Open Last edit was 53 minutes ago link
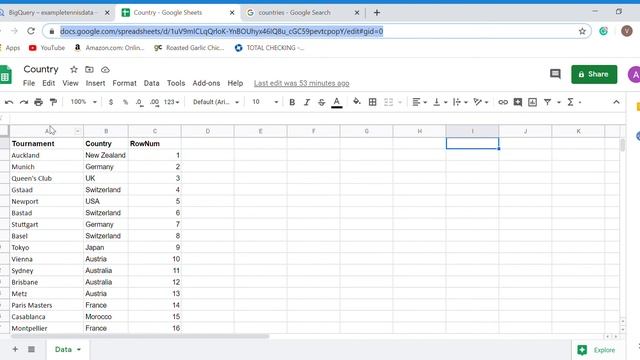The width and height of the screenshot is (640, 360). pos(301,83)
